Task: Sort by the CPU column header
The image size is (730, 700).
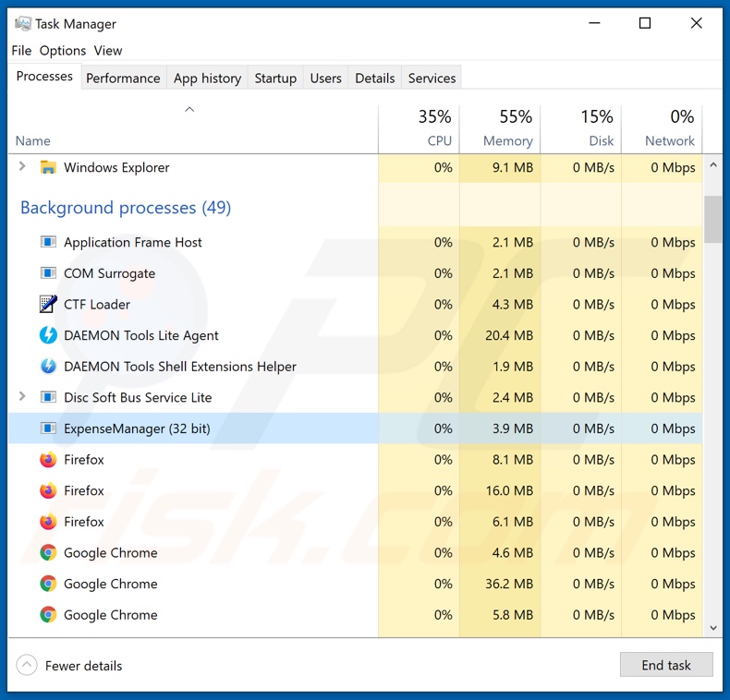Action: click(x=419, y=128)
